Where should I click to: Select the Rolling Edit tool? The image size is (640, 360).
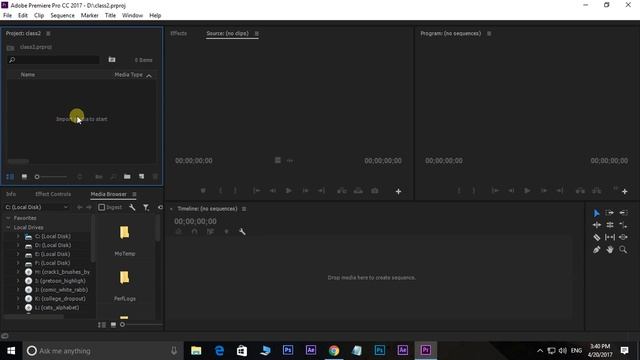pos(610,225)
